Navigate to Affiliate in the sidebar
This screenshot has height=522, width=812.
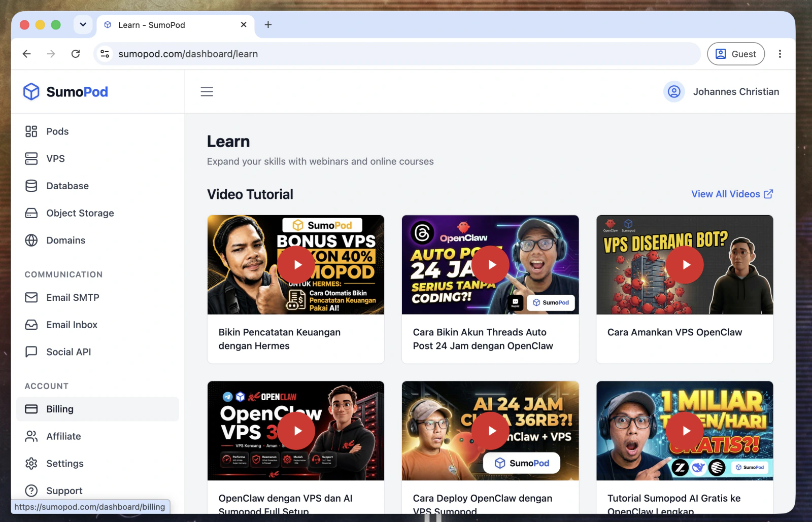tap(97, 436)
